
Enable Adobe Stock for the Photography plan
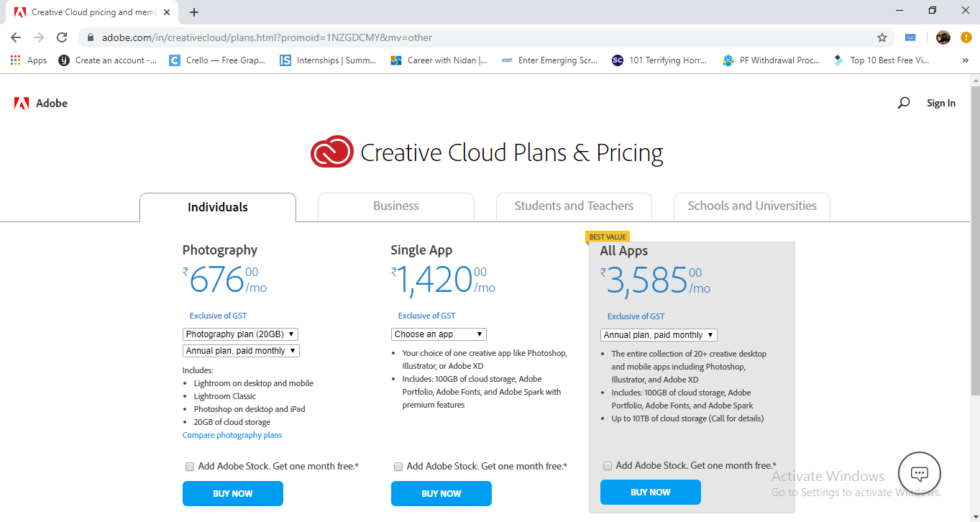tap(189, 466)
